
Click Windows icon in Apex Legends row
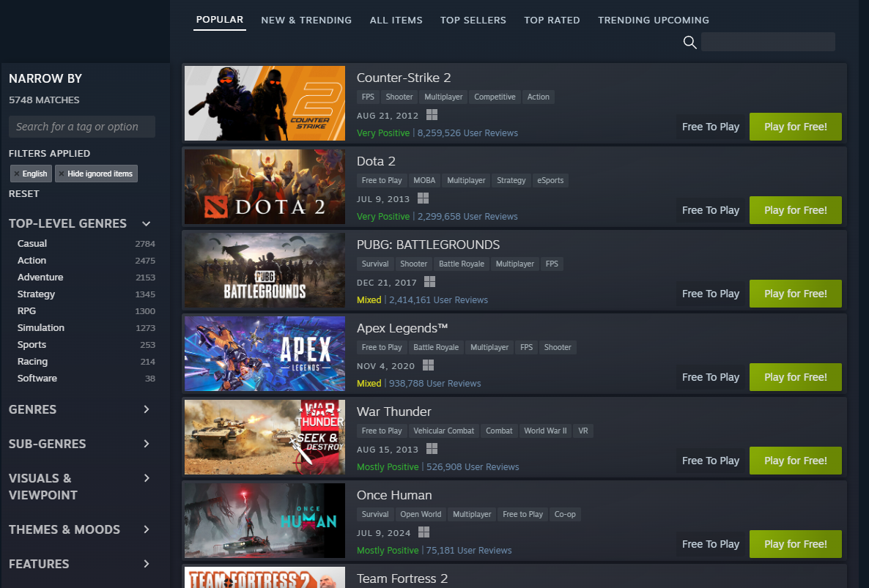click(428, 365)
